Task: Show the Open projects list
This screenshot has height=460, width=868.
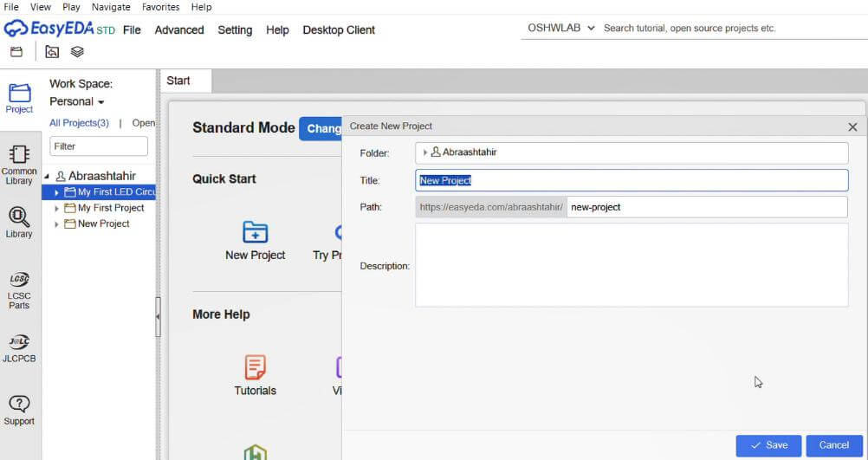Action: [144, 123]
